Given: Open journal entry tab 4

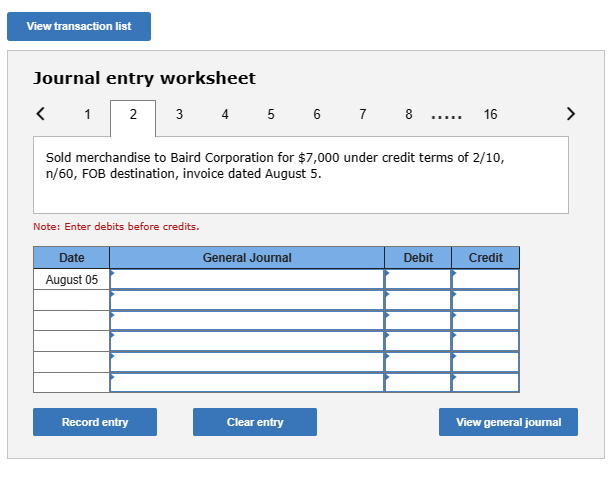Looking at the screenshot, I should pyautogui.click(x=225, y=114).
